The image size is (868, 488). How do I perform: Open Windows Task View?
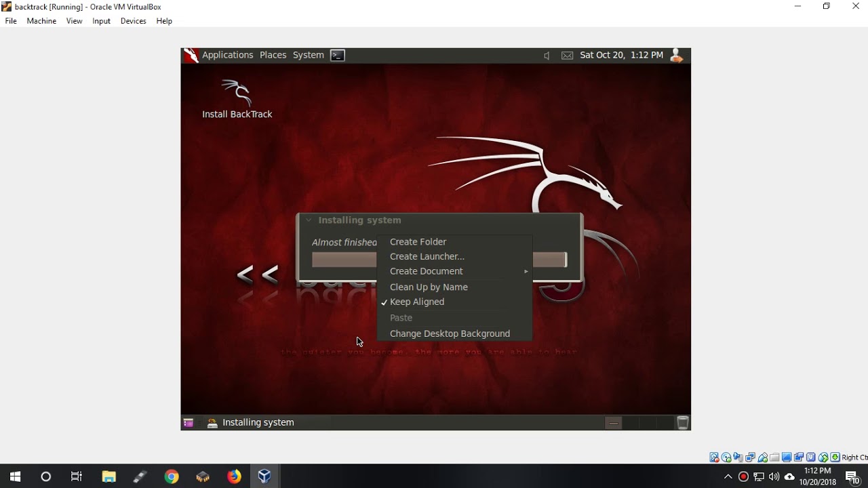click(x=77, y=476)
